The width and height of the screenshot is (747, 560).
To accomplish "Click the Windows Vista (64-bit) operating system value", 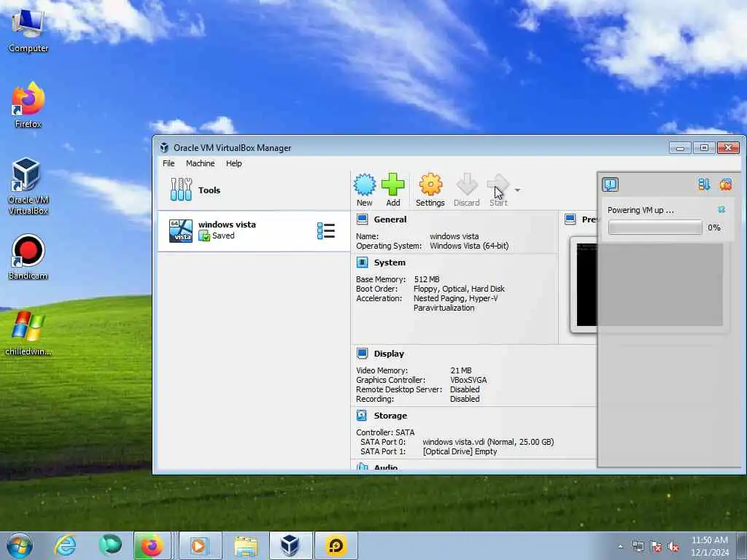I will pos(469,246).
